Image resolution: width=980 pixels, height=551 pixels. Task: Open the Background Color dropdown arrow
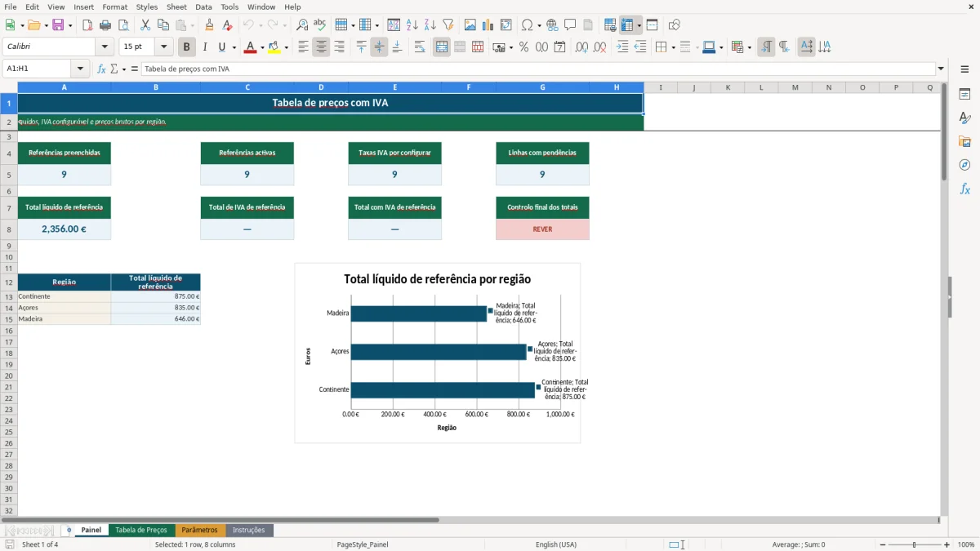pyautogui.click(x=287, y=47)
